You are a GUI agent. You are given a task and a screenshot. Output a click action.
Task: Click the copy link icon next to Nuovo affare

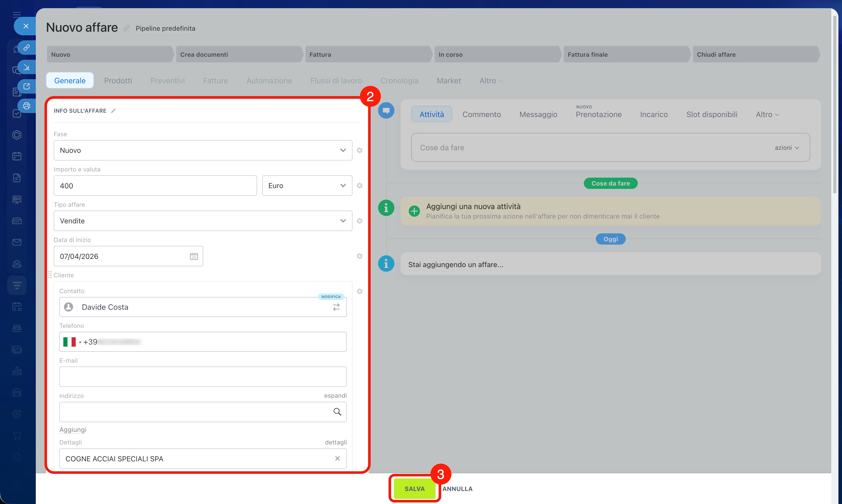126,28
